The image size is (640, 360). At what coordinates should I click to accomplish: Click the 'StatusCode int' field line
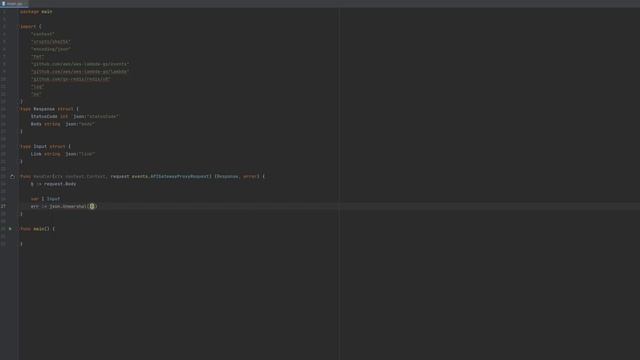[75, 116]
